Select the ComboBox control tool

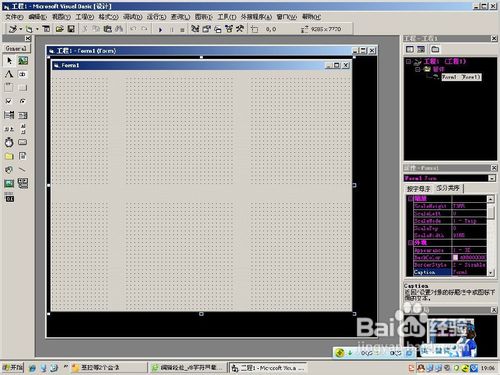tap(9, 115)
